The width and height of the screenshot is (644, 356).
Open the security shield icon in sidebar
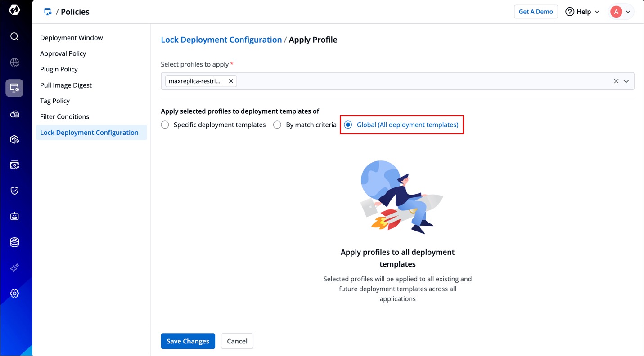click(x=14, y=191)
